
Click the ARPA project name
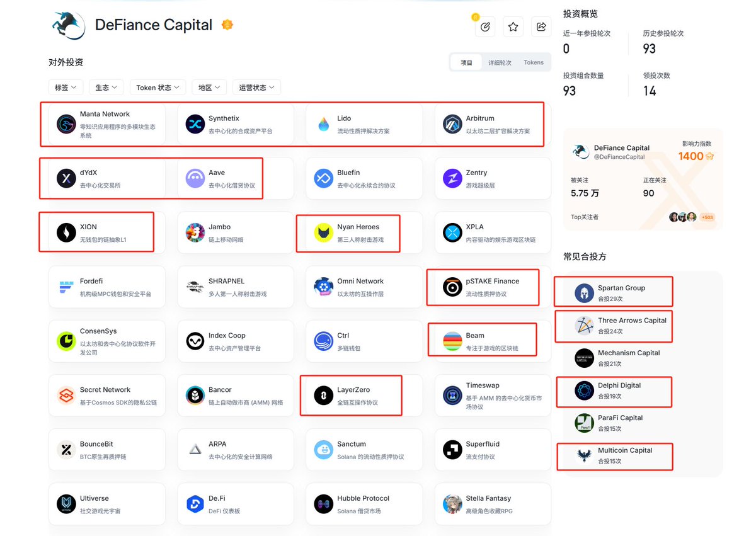pyautogui.click(x=219, y=444)
